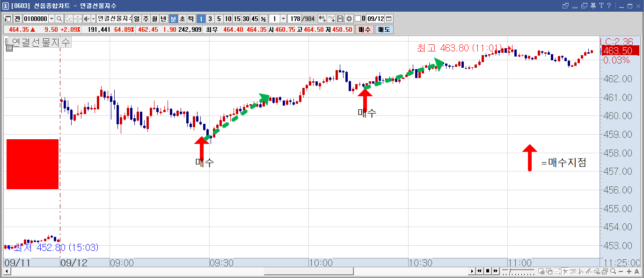The width and height of the screenshot is (644, 278).
Task: Click the 매수 buy button
Action: pyautogui.click(x=365, y=29)
